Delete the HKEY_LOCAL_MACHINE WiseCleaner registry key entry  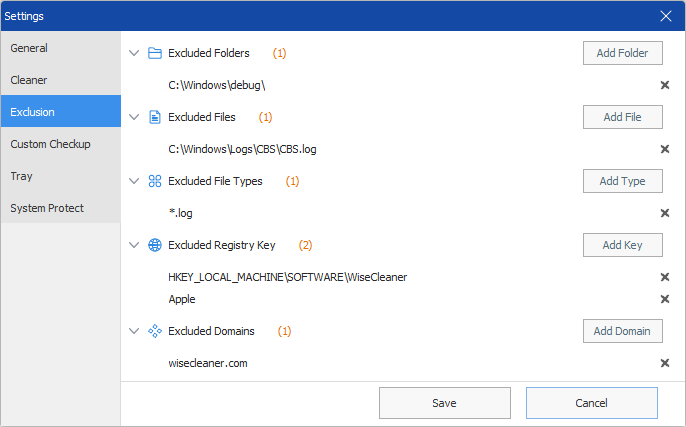point(665,277)
